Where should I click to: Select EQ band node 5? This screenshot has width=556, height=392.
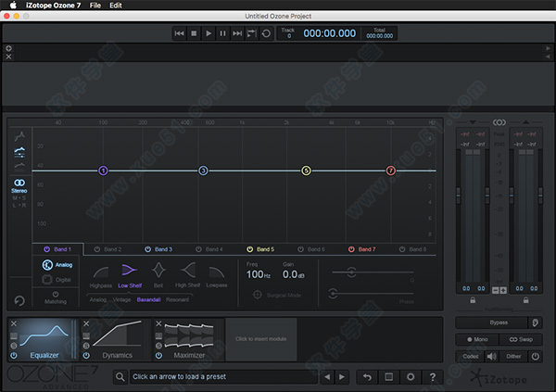306,171
